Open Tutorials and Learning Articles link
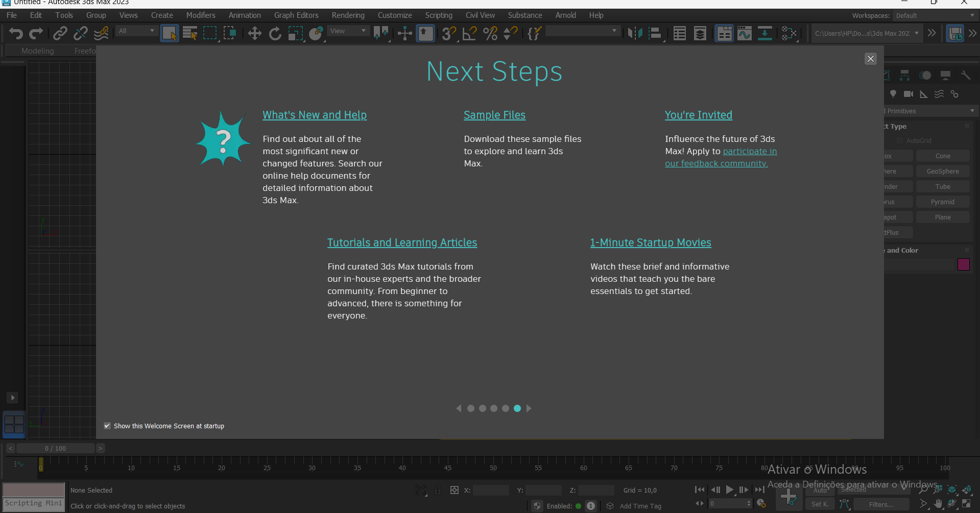 click(x=402, y=243)
